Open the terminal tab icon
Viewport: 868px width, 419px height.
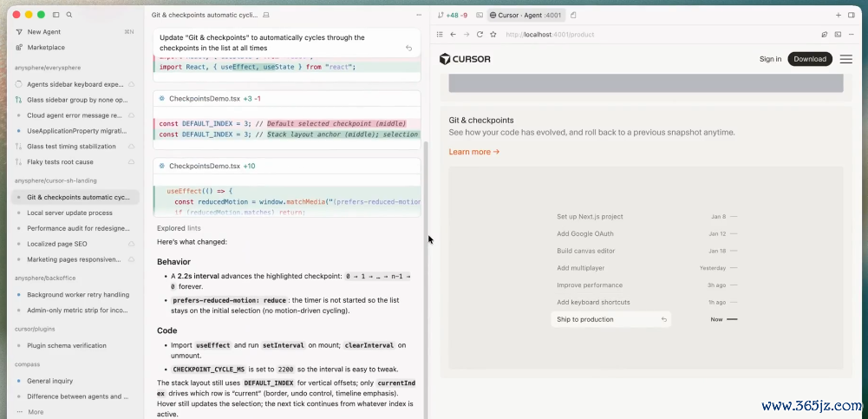click(x=480, y=15)
